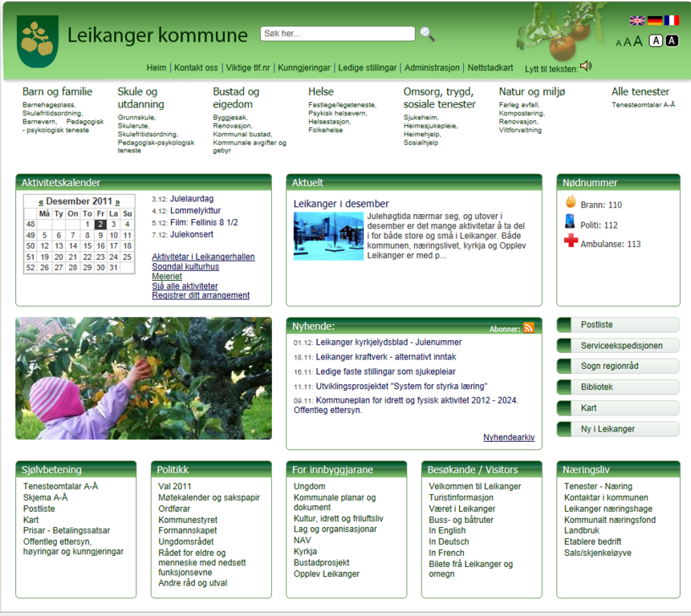Click the Bibliotek button
Viewport: 691px width, 616px height.
click(x=618, y=387)
